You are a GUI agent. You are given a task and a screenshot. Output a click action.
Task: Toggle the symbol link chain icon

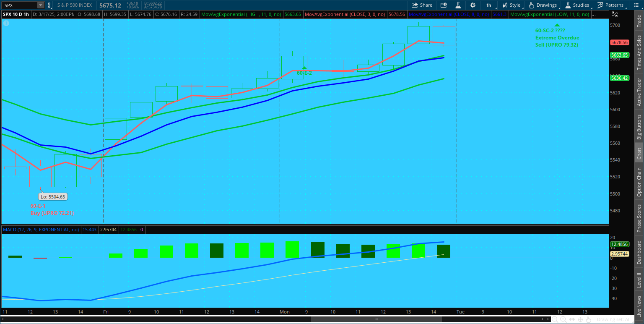49,5
